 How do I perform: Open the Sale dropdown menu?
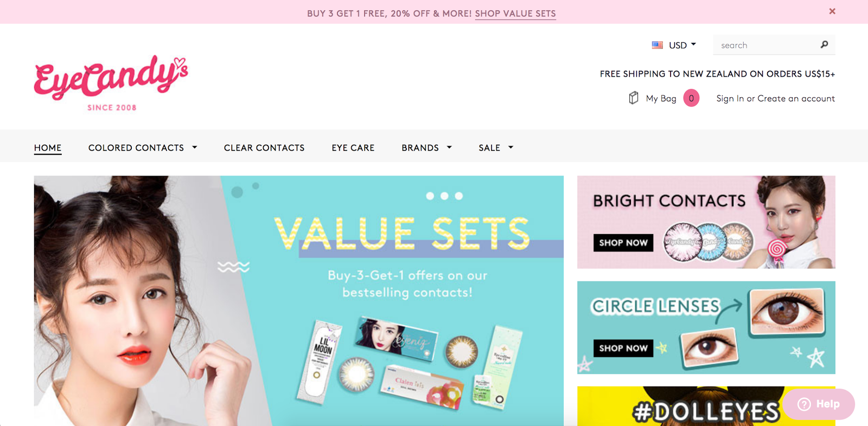point(496,147)
